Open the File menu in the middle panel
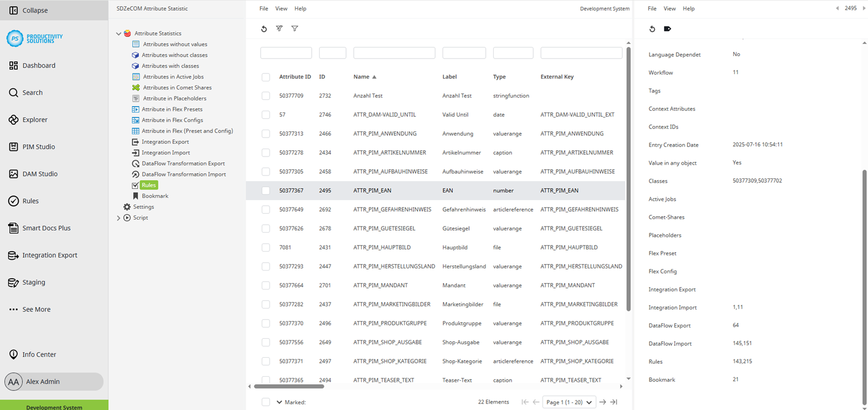This screenshot has height=410, width=868. [x=263, y=9]
